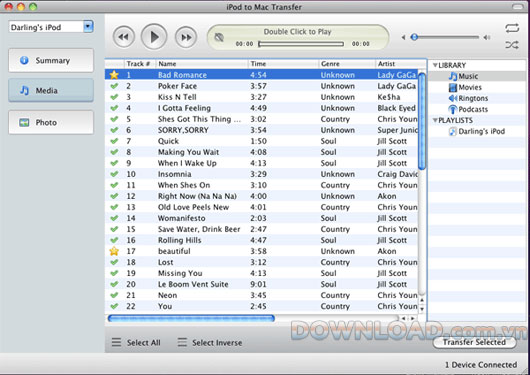Adjust the volume slider knob
The height and width of the screenshot is (375, 530).
click(x=414, y=37)
